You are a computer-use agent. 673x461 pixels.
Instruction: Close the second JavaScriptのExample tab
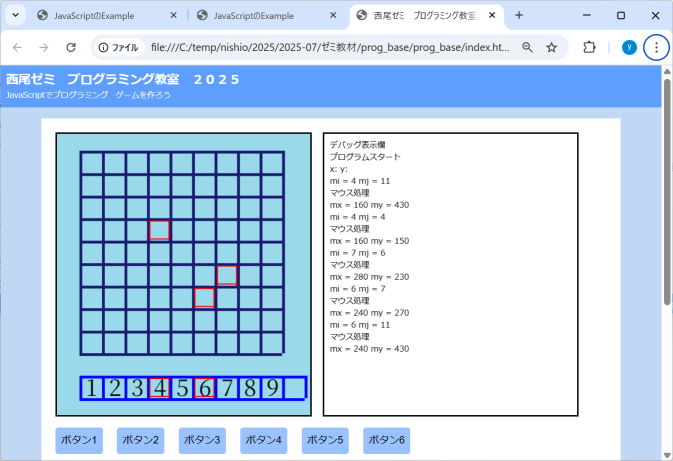pyautogui.click(x=333, y=15)
